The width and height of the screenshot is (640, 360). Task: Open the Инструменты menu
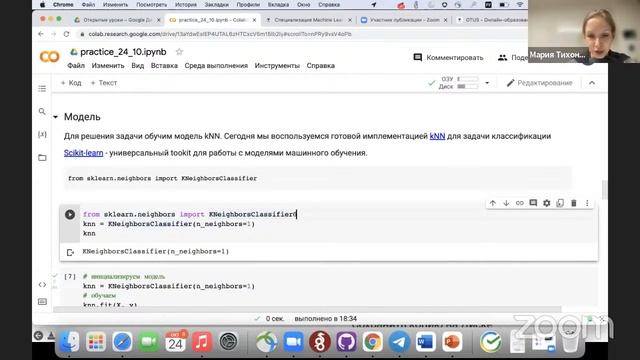[x=277, y=66]
